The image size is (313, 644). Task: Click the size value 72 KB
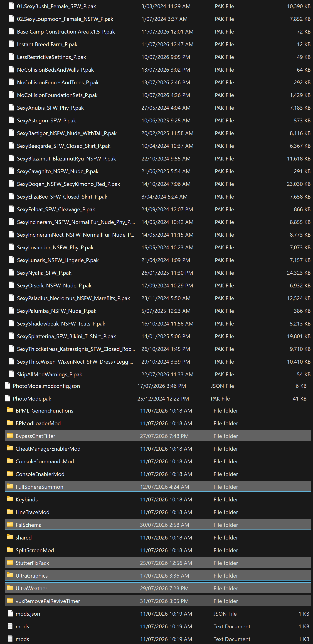303,32
